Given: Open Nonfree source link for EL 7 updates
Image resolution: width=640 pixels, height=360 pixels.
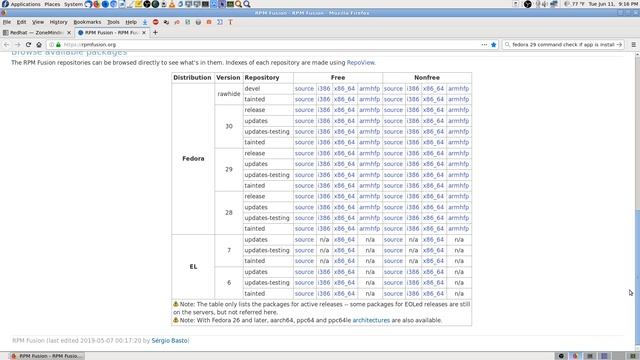Looking at the screenshot, I should (x=393, y=240).
